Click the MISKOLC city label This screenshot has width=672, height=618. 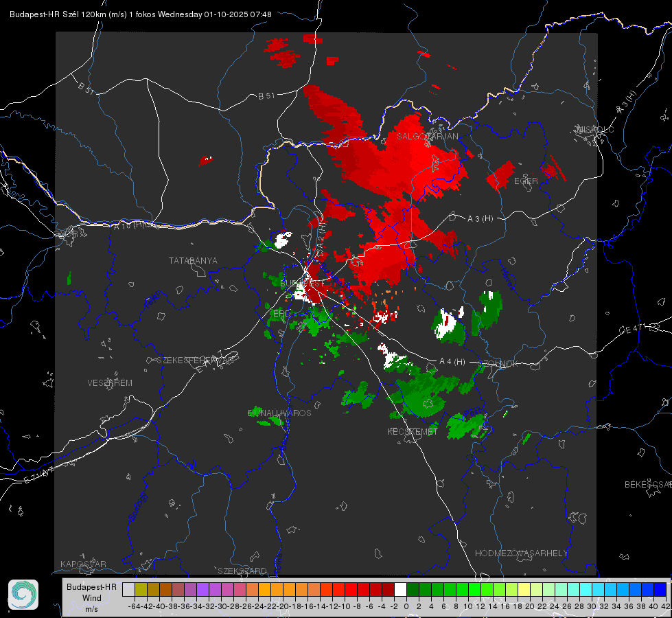595,129
